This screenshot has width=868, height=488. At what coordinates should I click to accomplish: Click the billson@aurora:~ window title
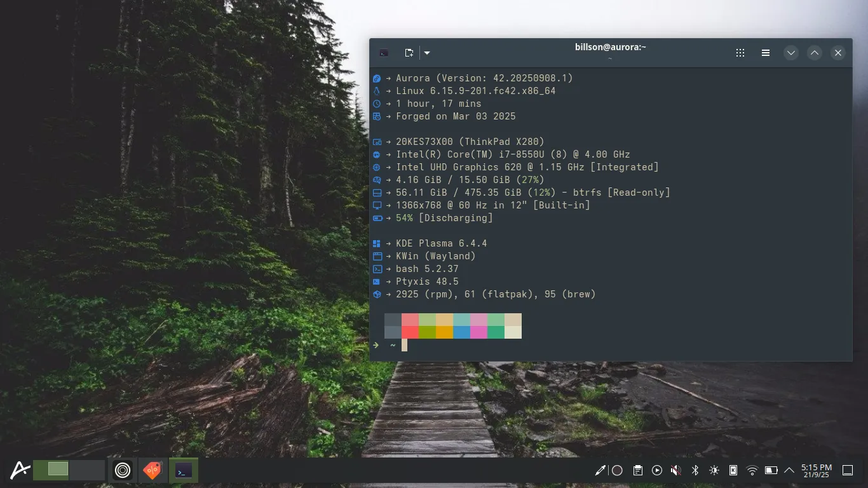pyautogui.click(x=610, y=47)
